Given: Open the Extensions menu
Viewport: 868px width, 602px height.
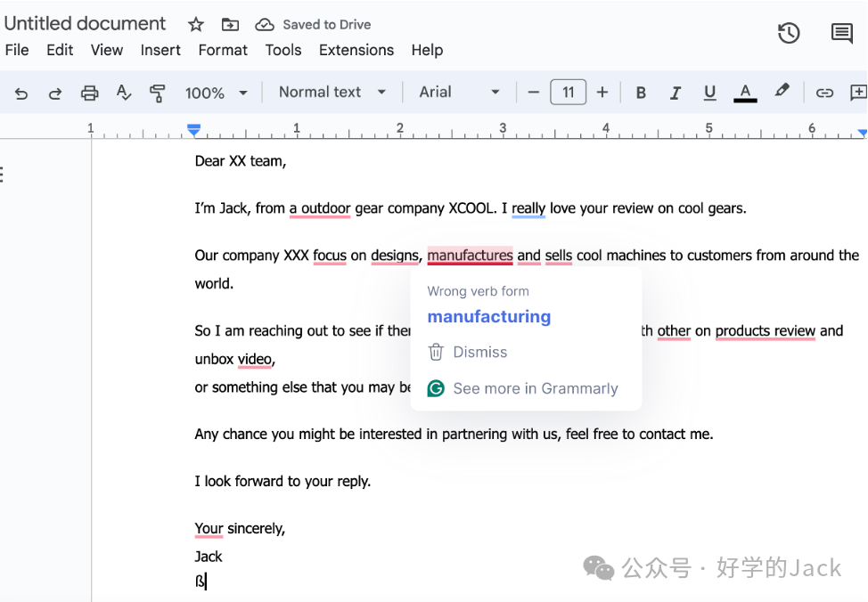Looking at the screenshot, I should tap(356, 51).
